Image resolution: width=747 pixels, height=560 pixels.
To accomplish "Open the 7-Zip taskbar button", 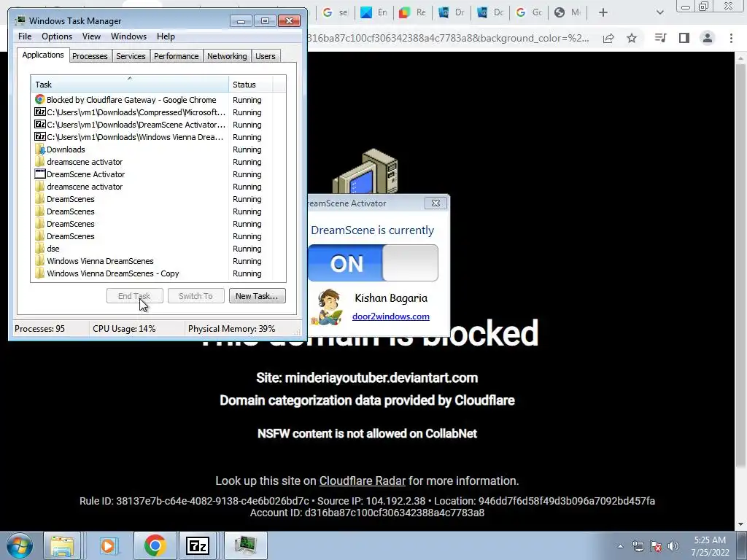I will click(x=198, y=545).
